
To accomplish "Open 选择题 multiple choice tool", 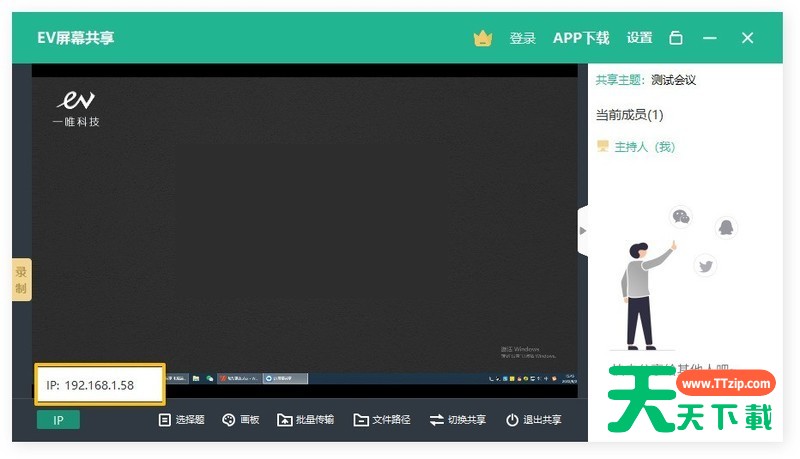I will pos(181,420).
